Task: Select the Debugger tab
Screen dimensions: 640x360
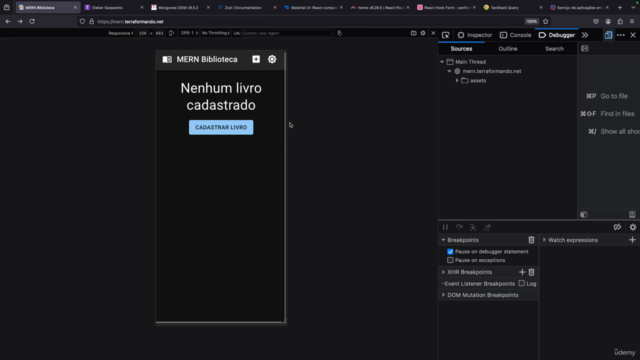Action: coord(557,35)
